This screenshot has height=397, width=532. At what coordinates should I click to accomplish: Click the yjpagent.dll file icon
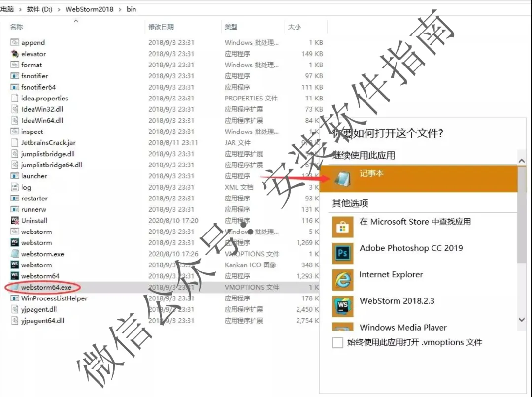[15, 309]
